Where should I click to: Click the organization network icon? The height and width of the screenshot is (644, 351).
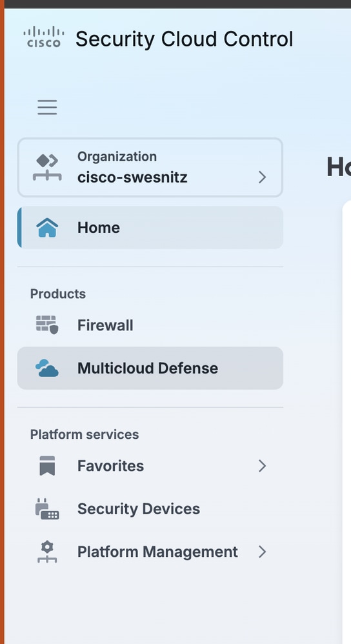47,168
